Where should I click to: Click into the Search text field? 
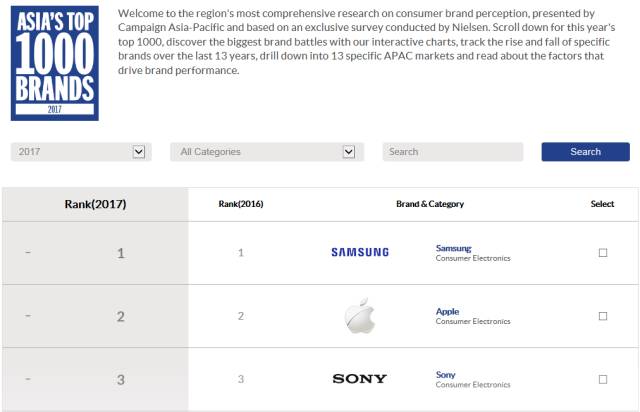452,152
